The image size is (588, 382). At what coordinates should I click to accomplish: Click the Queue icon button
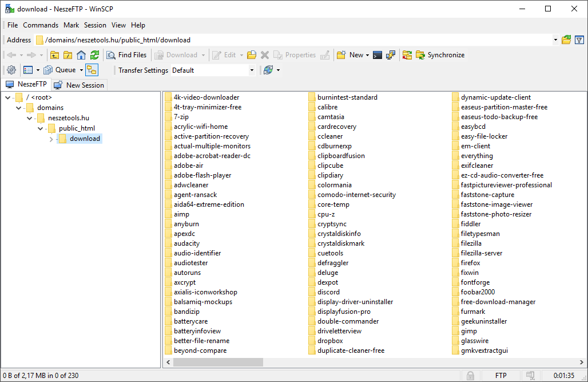point(60,70)
